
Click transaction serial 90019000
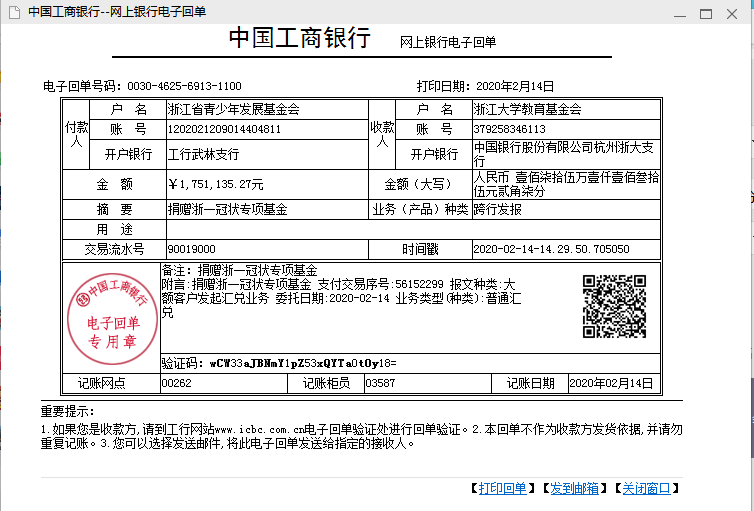[191, 249]
